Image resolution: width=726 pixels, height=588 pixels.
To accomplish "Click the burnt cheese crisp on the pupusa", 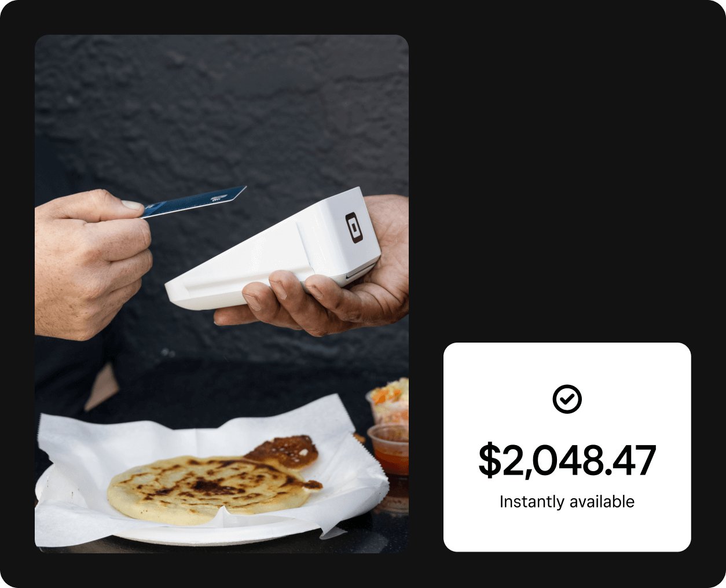I will pyautogui.click(x=284, y=451).
